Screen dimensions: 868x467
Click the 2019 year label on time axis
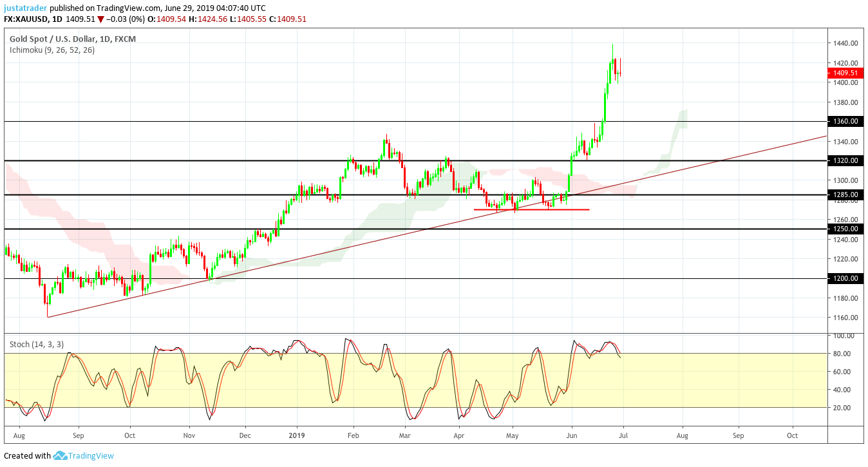click(x=297, y=435)
